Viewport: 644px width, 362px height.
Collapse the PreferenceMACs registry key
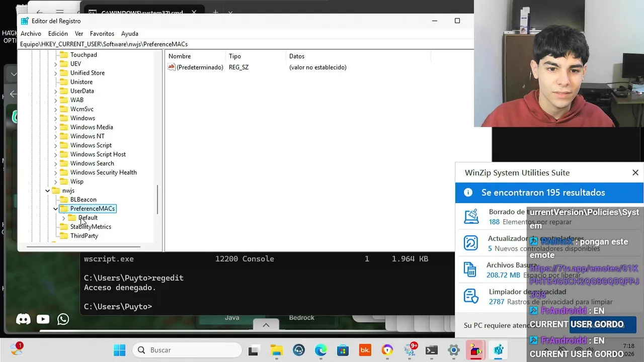coord(55,209)
